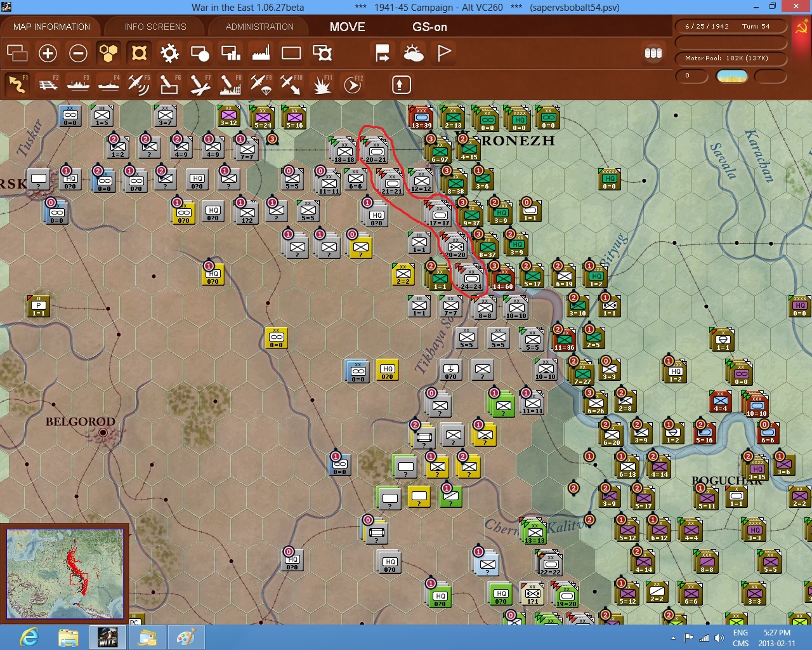Select F6 bomb unit mode icon
This screenshot has width=812, height=650.
pos(169,84)
